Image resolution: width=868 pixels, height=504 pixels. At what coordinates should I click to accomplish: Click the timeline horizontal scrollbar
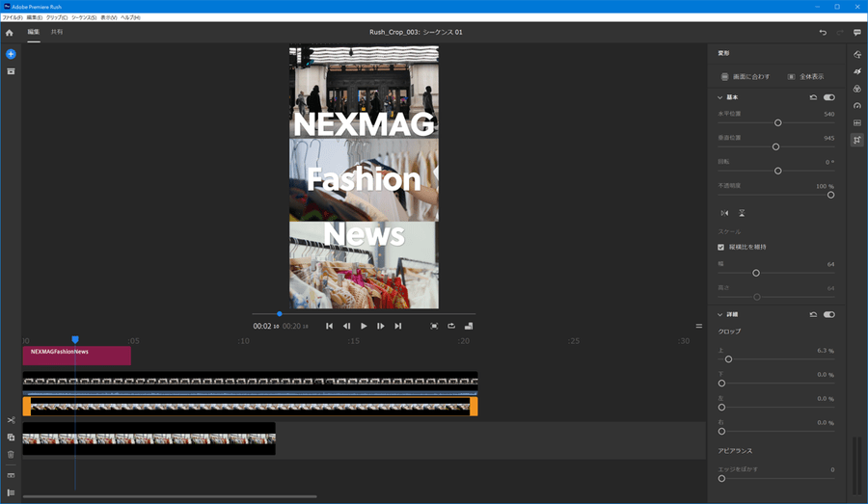pyautogui.click(x=170, y=497)
